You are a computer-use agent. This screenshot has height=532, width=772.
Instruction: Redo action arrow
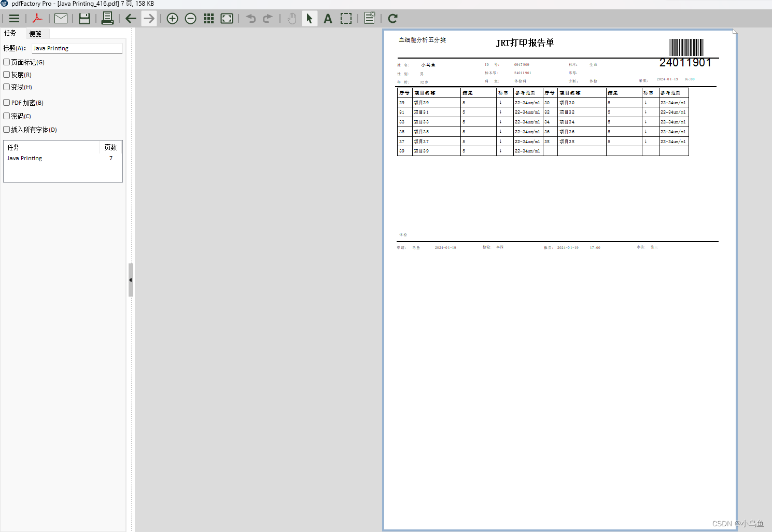coord(268,19)
